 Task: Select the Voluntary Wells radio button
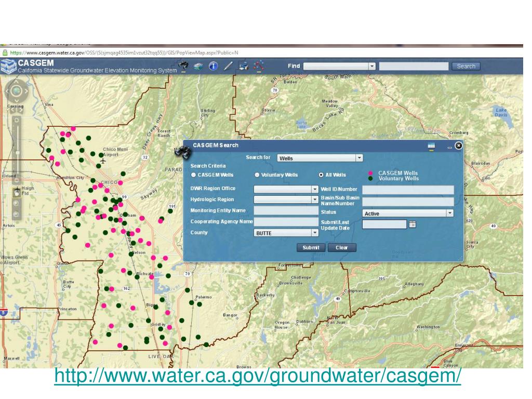(x=257, y=175)
